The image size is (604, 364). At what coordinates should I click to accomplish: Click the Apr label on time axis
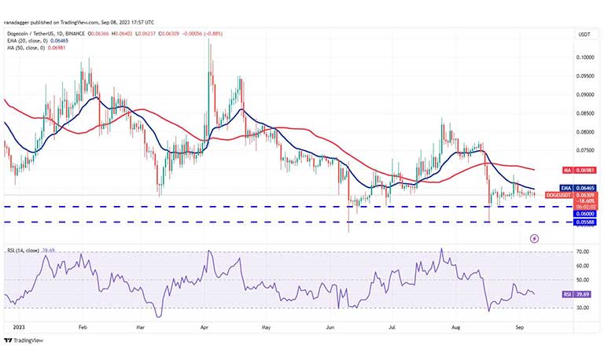[204, 327]
